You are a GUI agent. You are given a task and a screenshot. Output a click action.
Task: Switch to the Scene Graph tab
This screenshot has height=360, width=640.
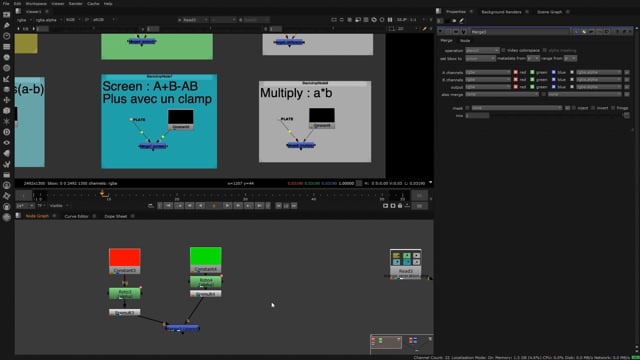point(549,12)
